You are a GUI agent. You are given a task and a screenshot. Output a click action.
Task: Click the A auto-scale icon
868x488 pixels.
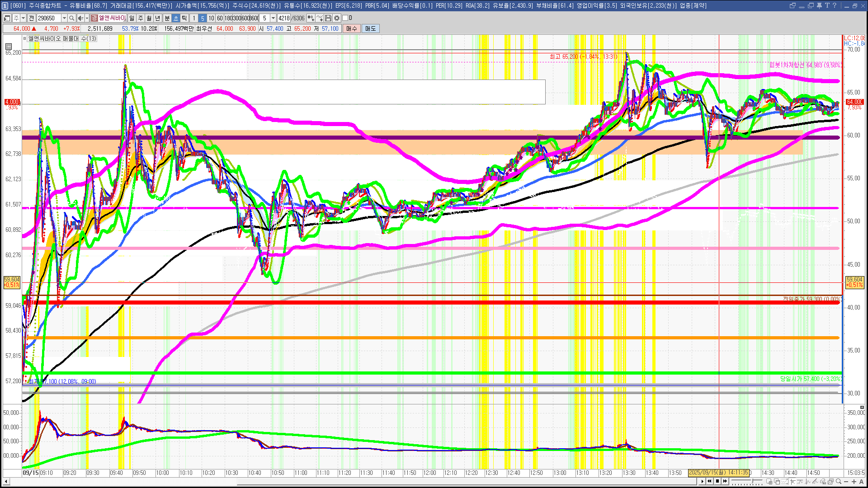coord(861,482)
